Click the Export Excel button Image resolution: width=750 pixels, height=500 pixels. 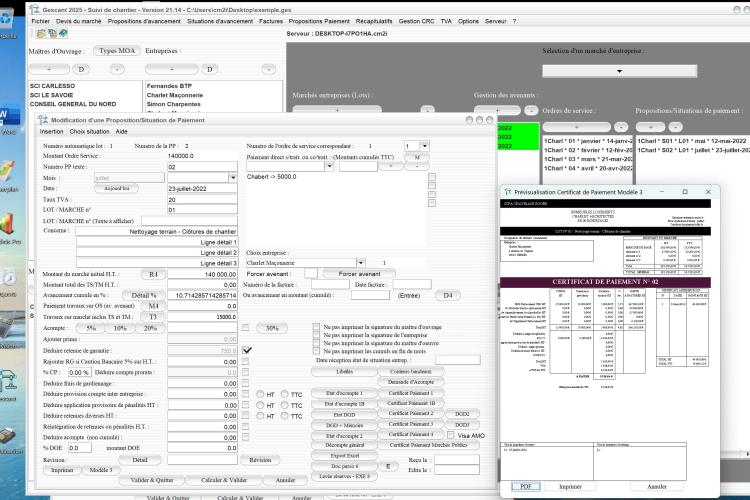tap(344, 456)
